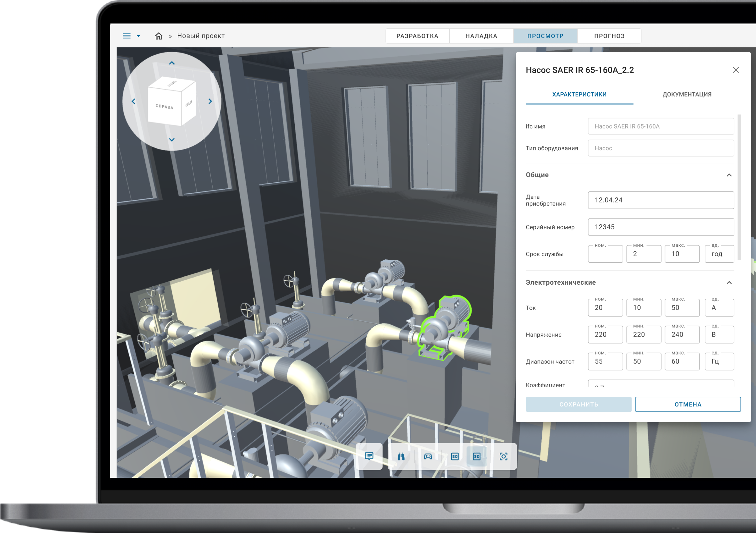Collapse the Электротехнические section
The width and height of the screenshot is (756, 533).
(x=729, y=283)
